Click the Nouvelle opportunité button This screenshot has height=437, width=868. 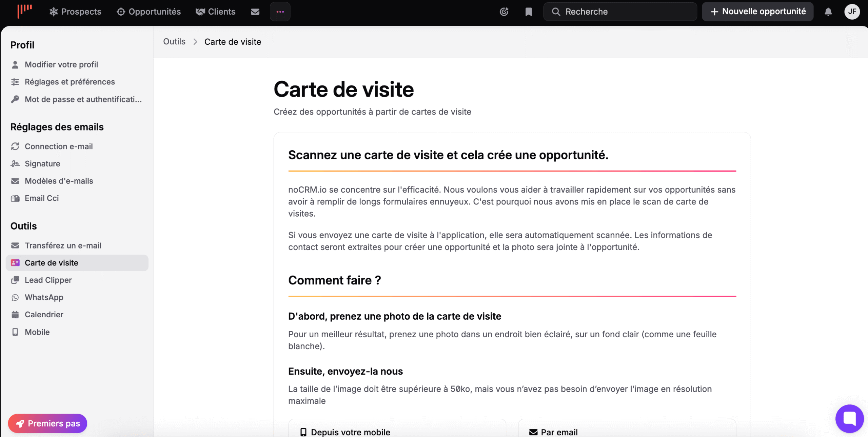point(757,12)
